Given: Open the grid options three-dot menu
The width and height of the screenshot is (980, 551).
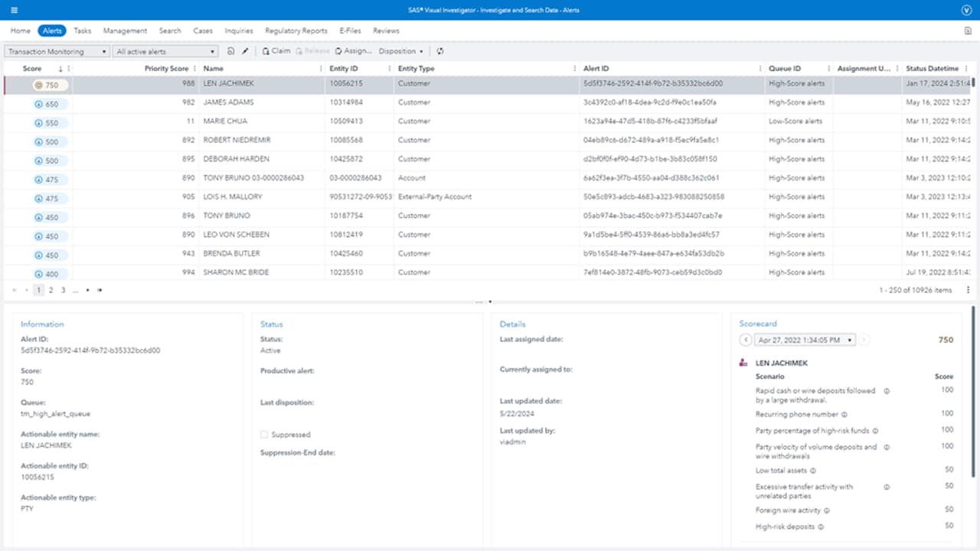Looking at the screenshot, I should (x=968, y=290).
